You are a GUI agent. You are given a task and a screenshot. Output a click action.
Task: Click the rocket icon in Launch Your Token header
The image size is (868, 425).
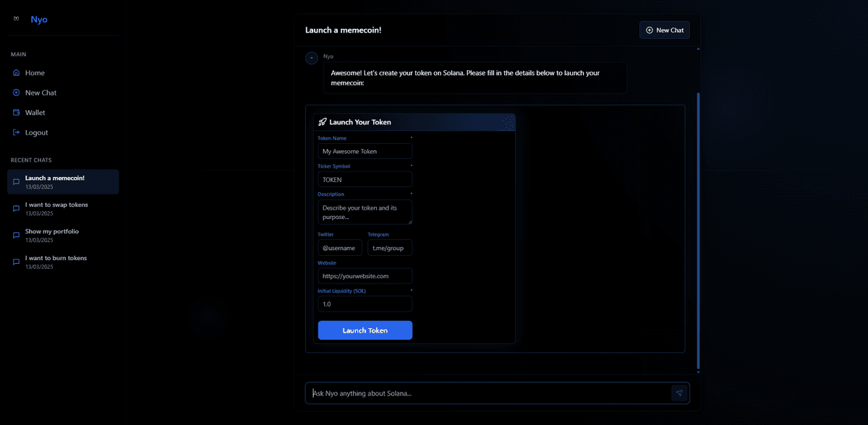coord(323,122)
